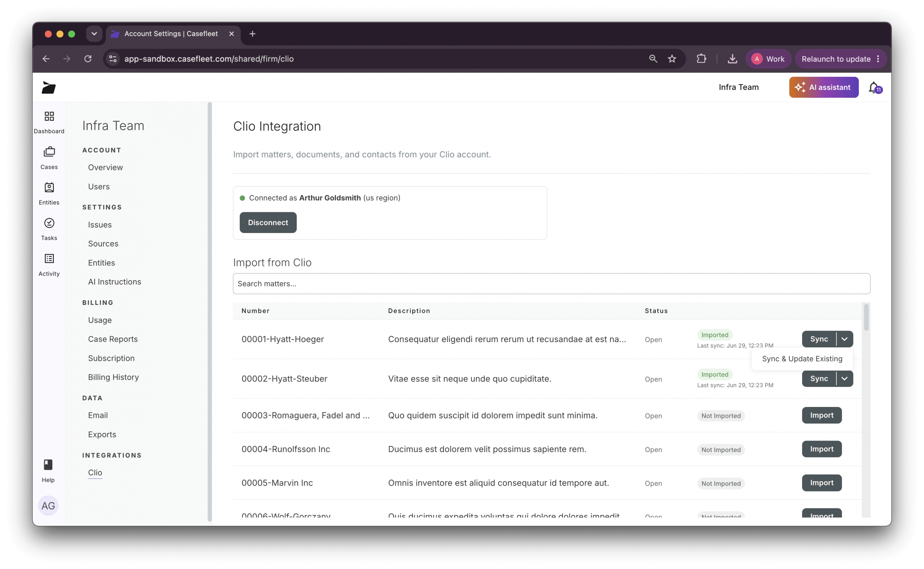924x569 pixels.
Task: Open the browser downloads icon
Action: (x=732, y=59)
